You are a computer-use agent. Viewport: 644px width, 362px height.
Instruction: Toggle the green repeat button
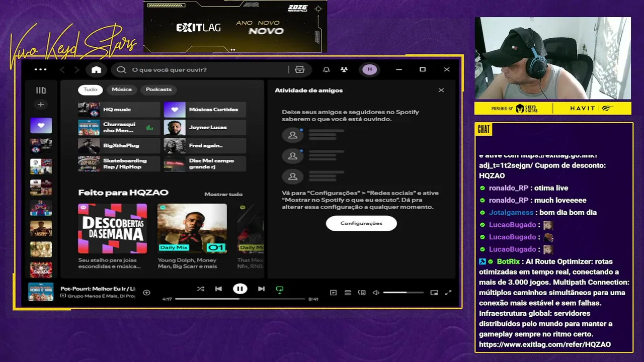click(280, 289)
